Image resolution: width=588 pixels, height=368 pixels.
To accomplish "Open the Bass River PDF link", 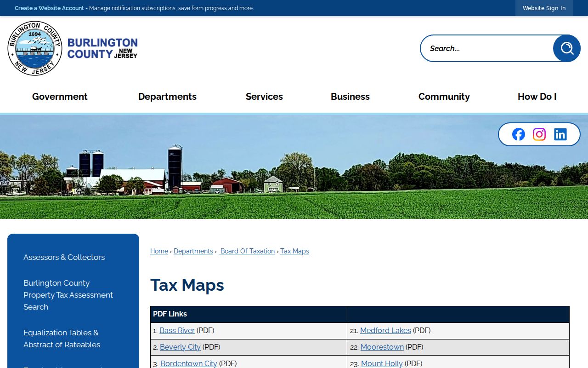I will 177,330.
